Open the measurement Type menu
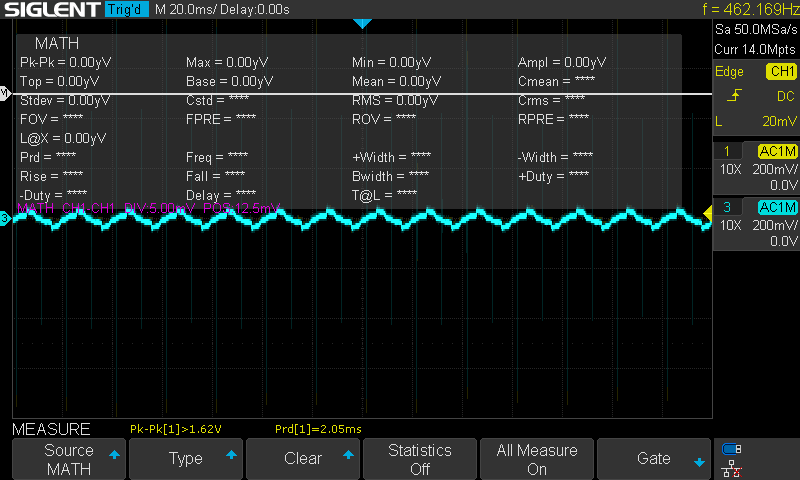This screenshot has height=480, width=800. tap(186, 459)
